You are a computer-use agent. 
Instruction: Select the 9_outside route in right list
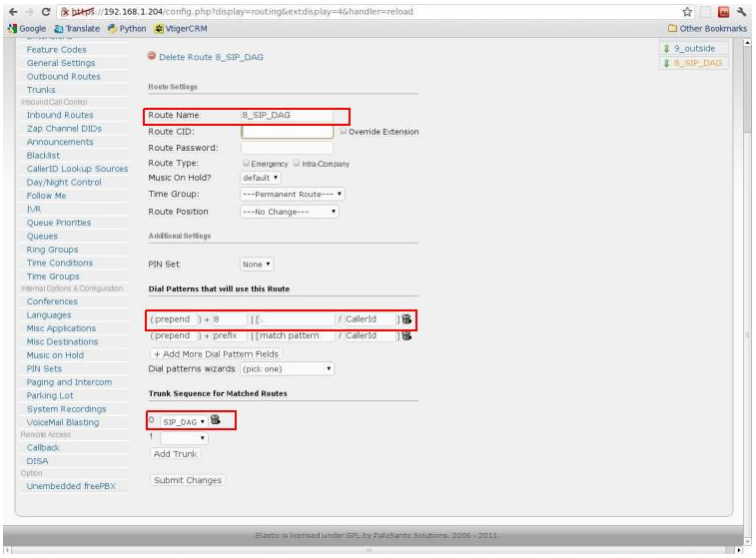[693, 49]
